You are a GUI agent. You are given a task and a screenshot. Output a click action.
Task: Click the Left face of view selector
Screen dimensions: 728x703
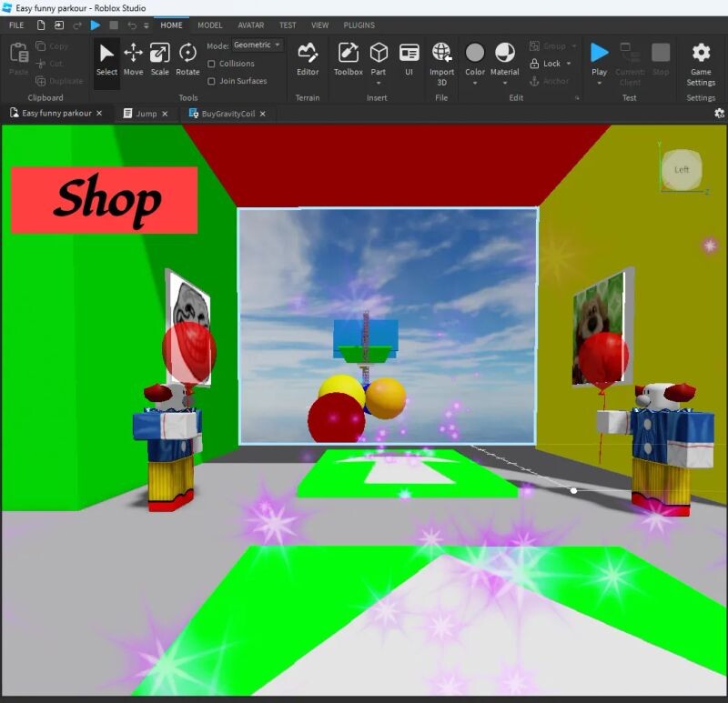point(682,170)
